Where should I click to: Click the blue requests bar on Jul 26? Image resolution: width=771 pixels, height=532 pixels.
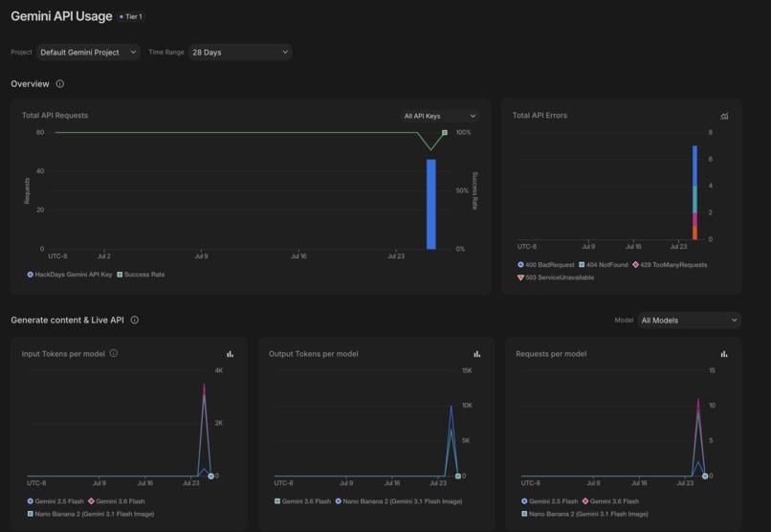coord(431,204)
